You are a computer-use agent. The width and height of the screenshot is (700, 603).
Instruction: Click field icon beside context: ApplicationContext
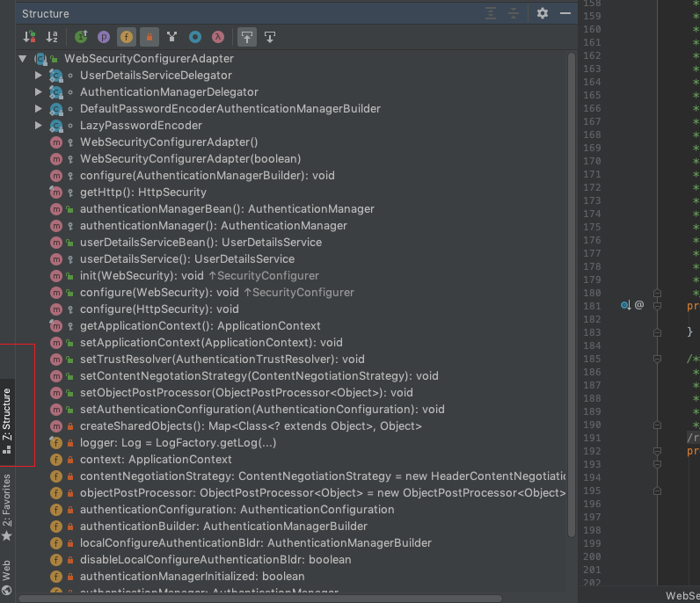55,460
